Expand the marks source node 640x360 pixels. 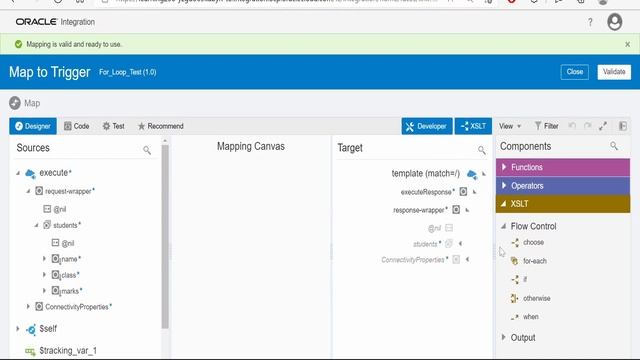point(44,291)
